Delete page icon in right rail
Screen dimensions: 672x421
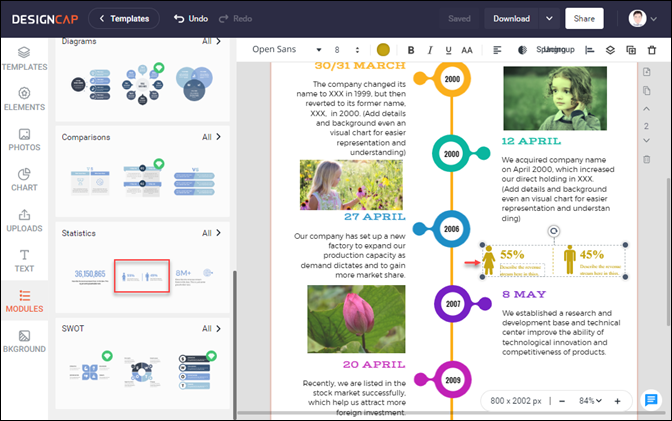click(x=647, y=159)
